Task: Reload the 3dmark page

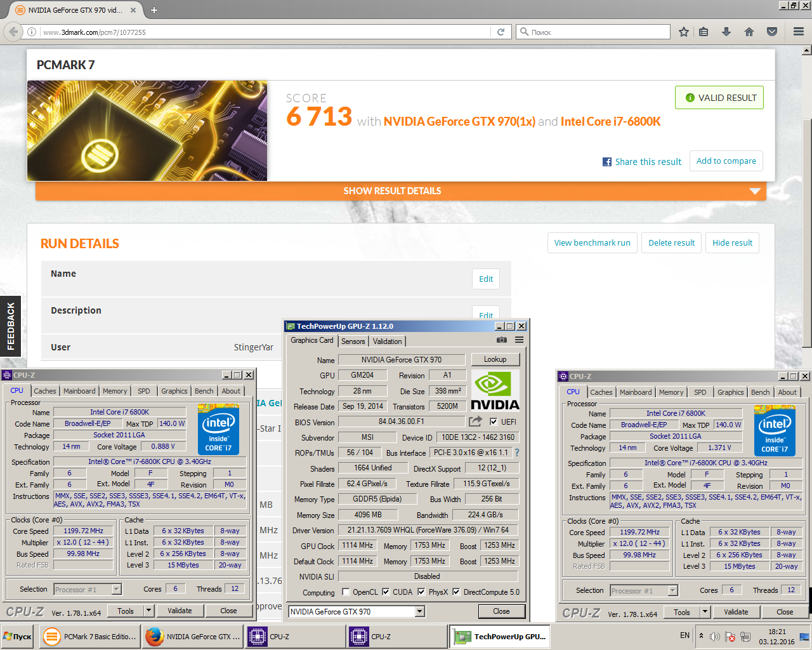Action: pyautogui.click(x=501, y=32)
